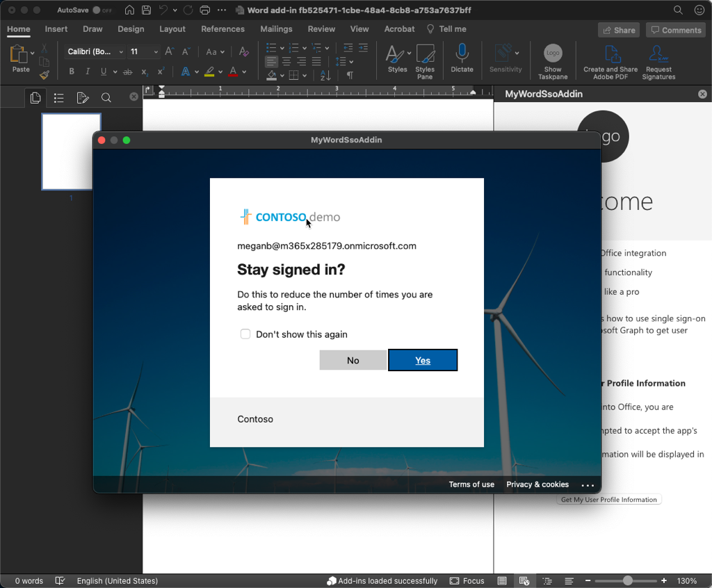
Task: Open Privacy & cookies link
Action: pyautogui.click(x=537, y=484)
